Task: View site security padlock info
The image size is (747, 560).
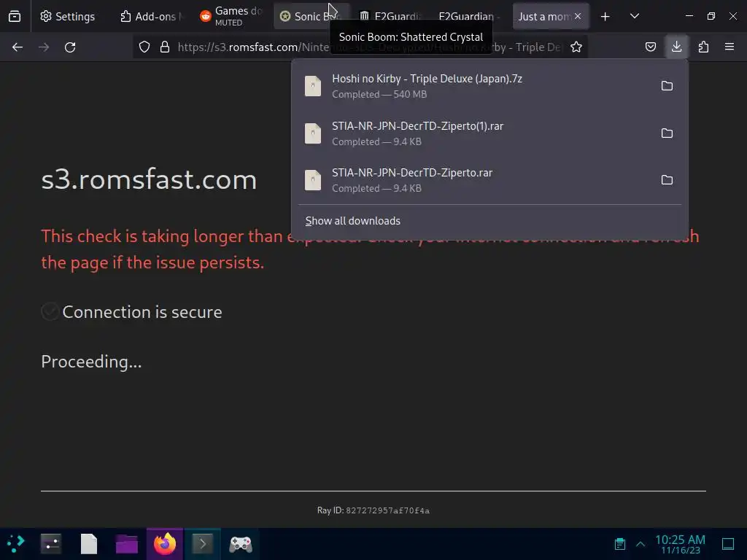Action: pyautogui.click(x=165, y=47)
